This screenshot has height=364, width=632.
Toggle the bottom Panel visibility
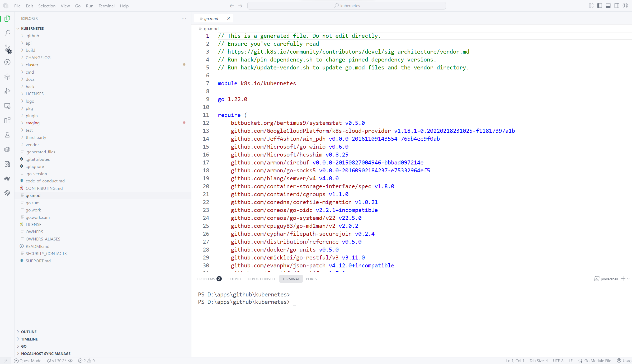click(608, 6)
